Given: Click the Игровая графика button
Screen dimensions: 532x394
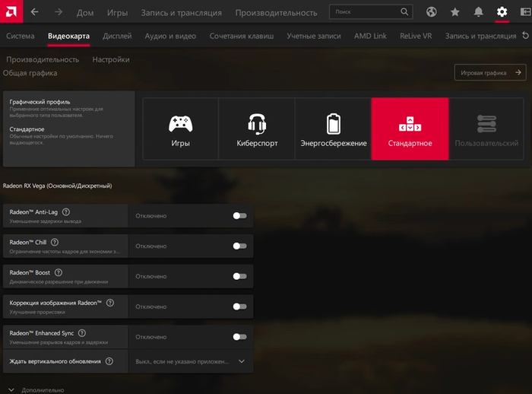Looking at the screenshot, I should click(489, 72).
